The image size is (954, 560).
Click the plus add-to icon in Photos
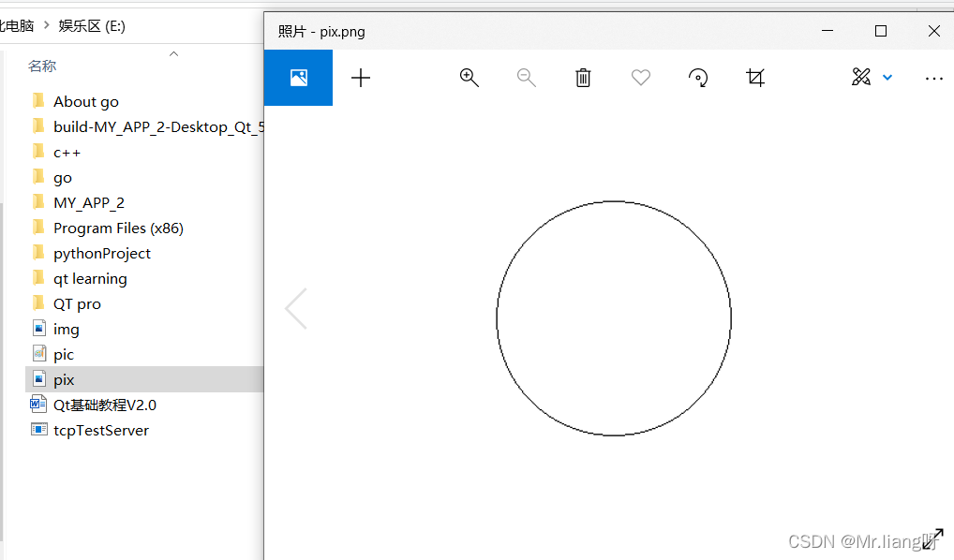361,78
